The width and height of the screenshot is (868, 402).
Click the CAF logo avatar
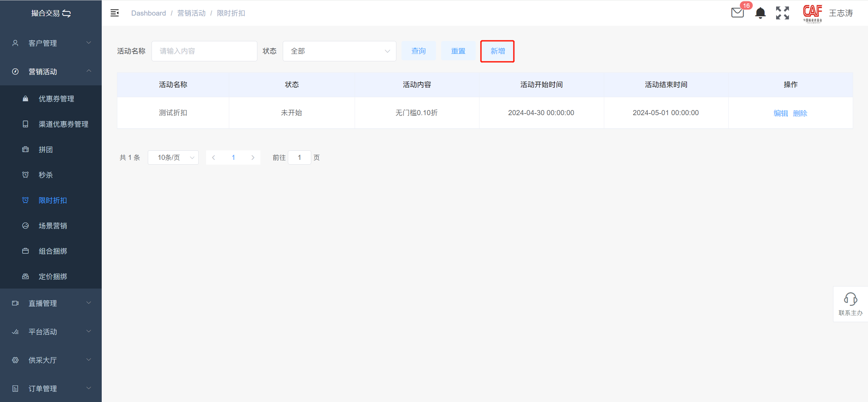812,13
